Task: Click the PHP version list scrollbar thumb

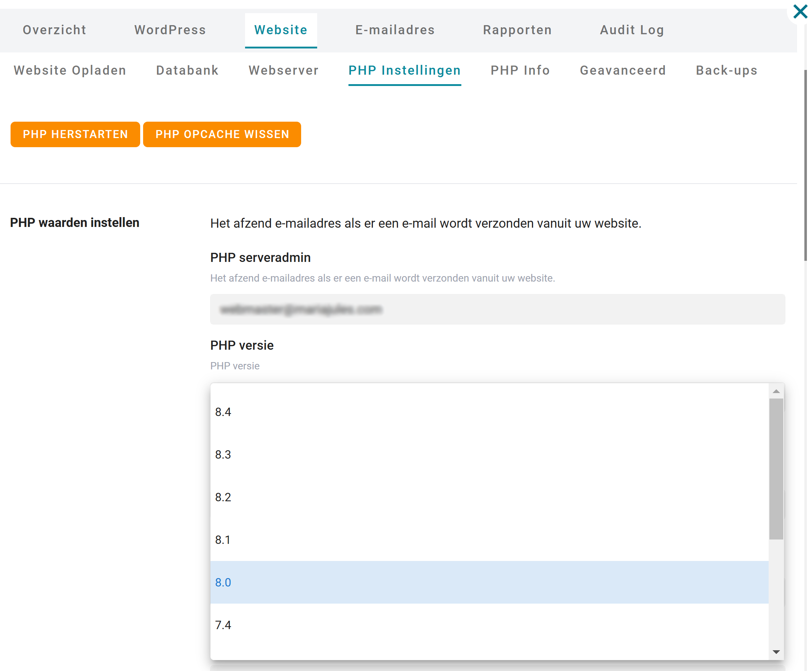Action: 776,469
